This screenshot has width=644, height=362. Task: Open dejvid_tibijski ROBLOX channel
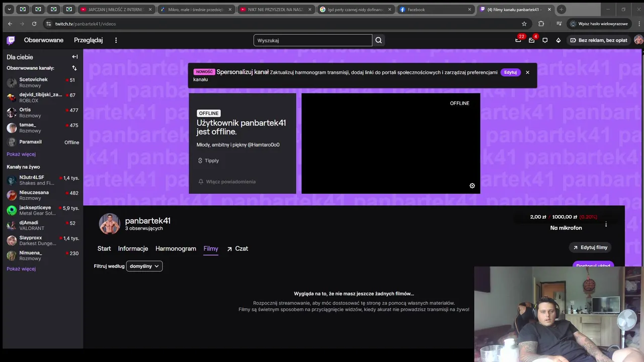43,98
